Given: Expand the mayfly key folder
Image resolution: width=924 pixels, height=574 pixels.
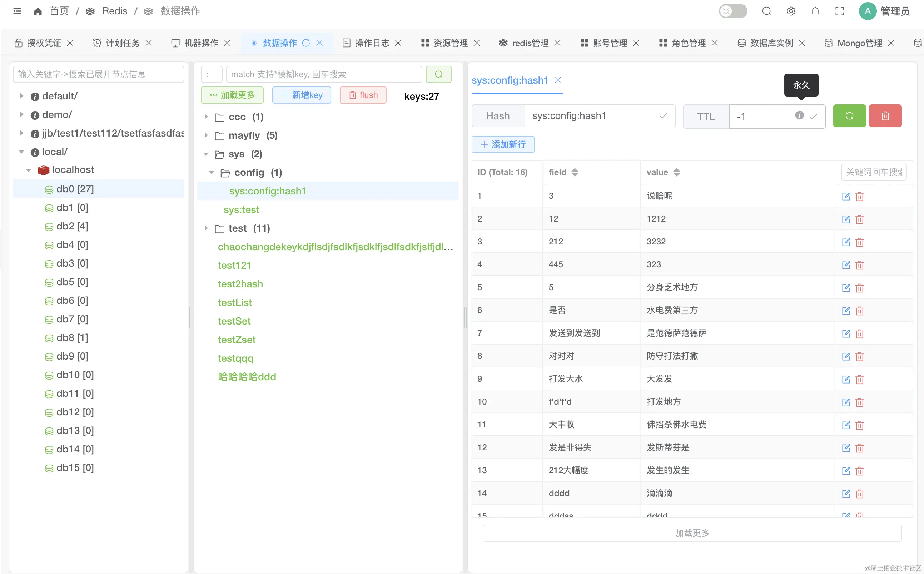Looking at the screenshot, I should 206,135.
